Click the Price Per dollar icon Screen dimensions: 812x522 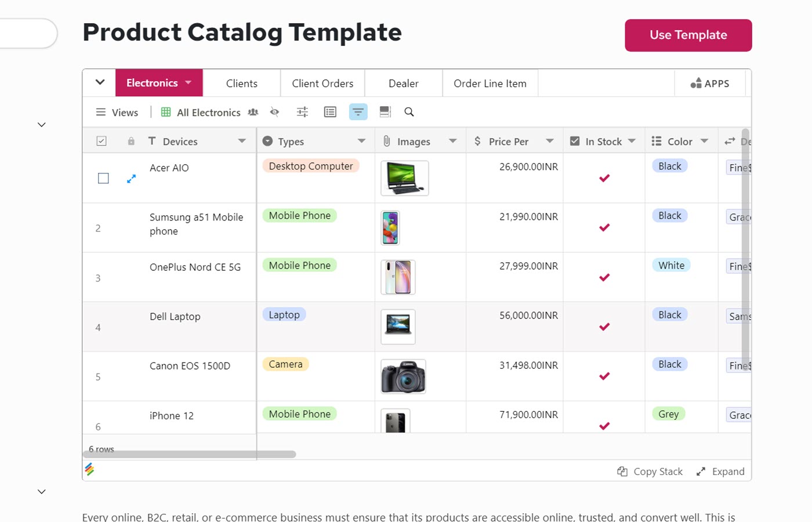click(477, 141)
